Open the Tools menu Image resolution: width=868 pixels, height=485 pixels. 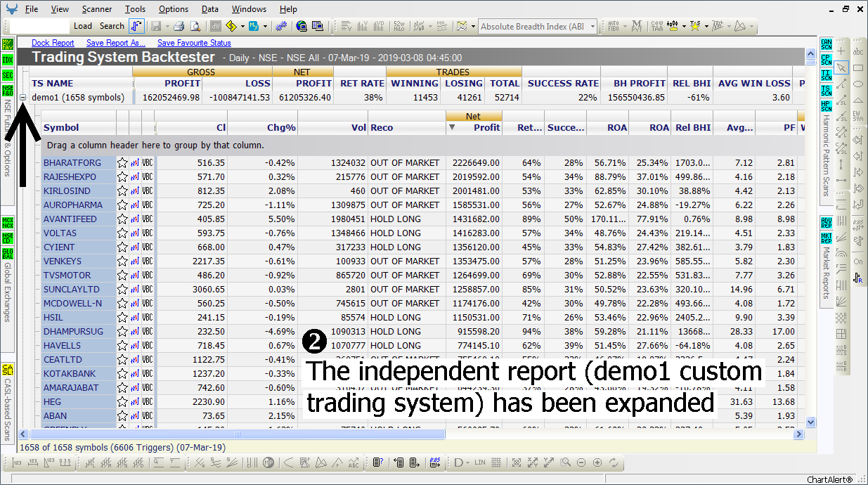tap(136, 9)
